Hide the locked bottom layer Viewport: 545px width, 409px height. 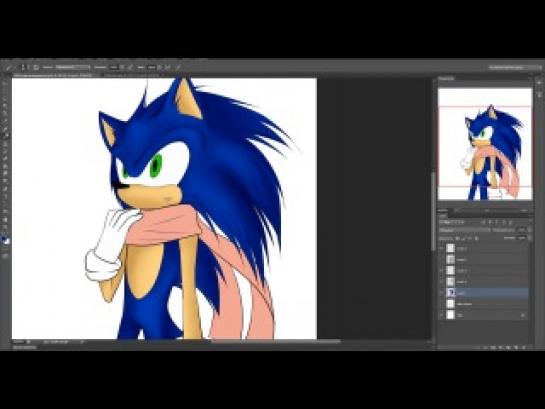pos(441,316)
